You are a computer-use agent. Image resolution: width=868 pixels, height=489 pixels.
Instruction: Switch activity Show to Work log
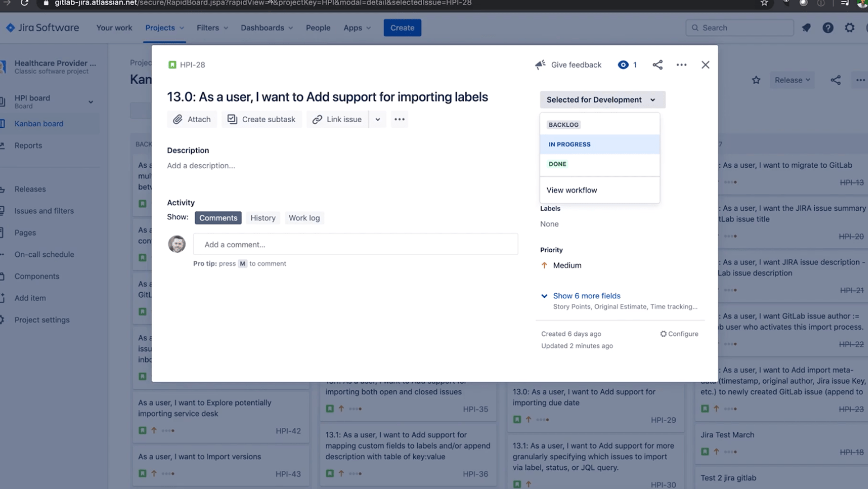point(304,218)
